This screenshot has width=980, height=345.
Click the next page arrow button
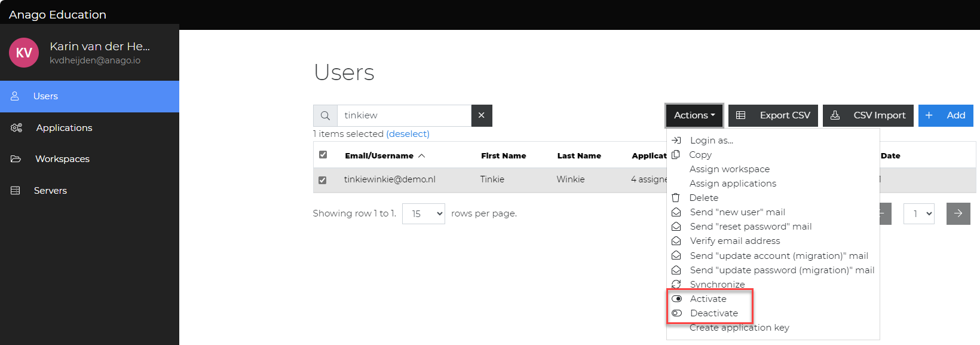(x=958, y=213)
